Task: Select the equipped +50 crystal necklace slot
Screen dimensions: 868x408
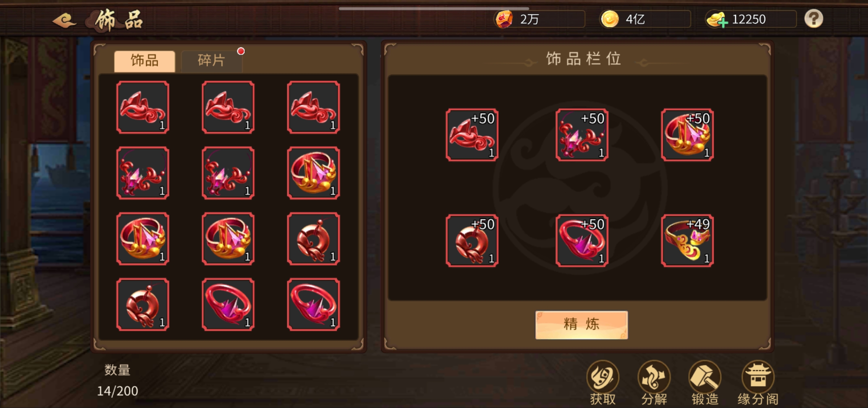Action: [582, 135]
